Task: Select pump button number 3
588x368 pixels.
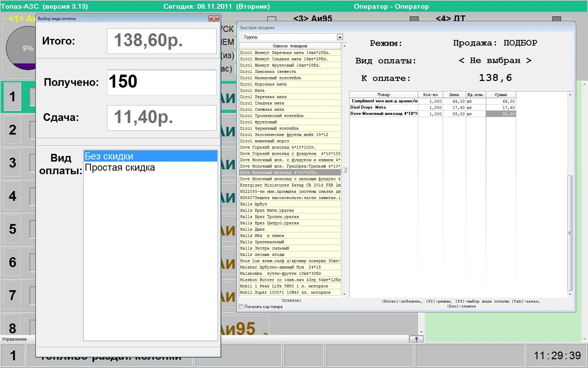Action: pos(13,163)
